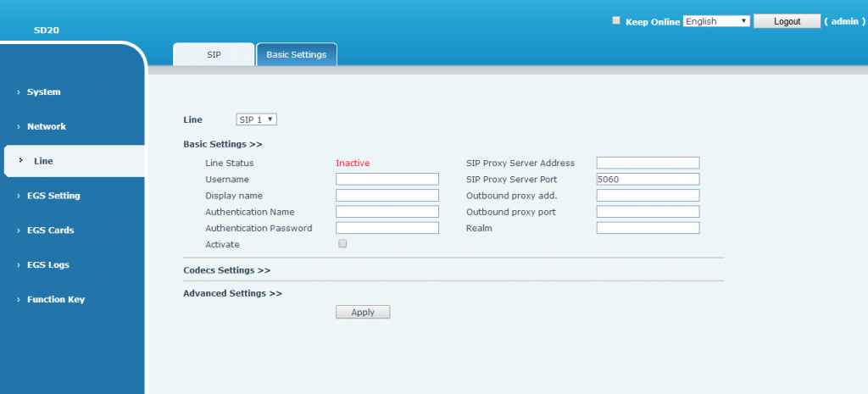
Task: Click the SIP Proxy Server Address field
Action: [648, 163]
